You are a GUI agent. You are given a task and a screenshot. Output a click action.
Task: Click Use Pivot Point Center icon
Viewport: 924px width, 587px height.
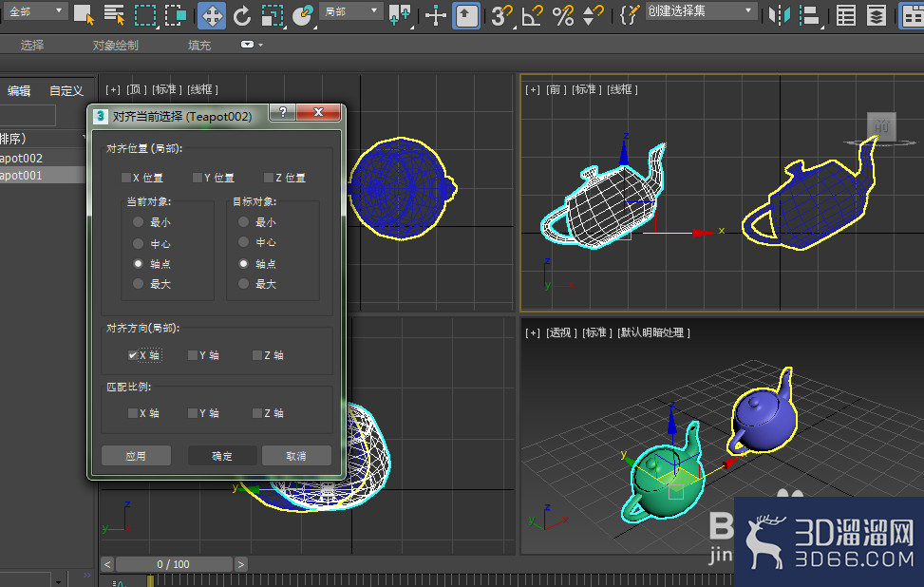pos(399,15)
